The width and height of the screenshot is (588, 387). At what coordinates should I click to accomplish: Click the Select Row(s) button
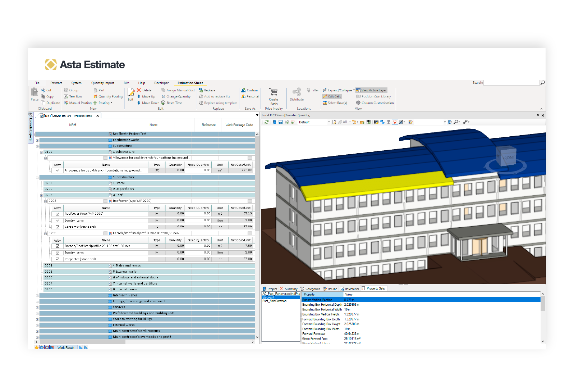coord(335,103)
